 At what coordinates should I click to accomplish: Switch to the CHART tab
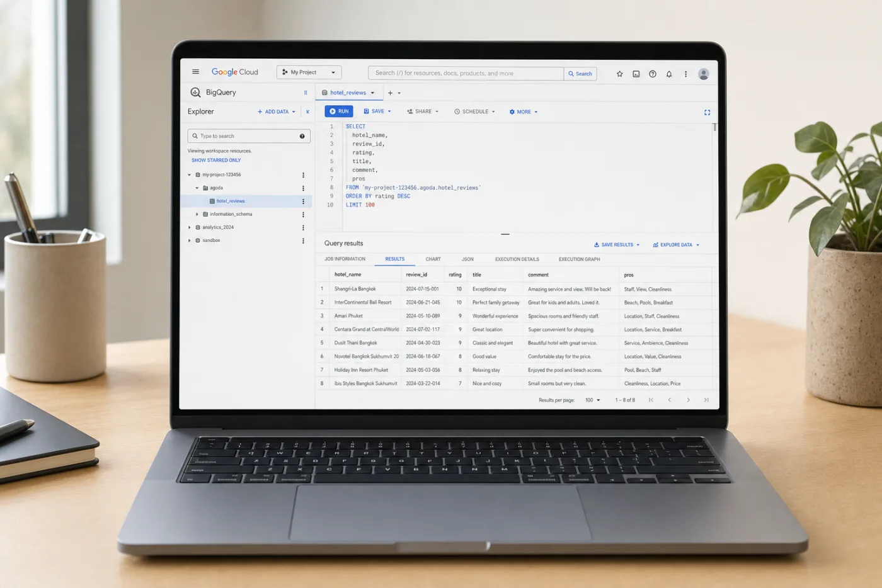coord(433,259)
